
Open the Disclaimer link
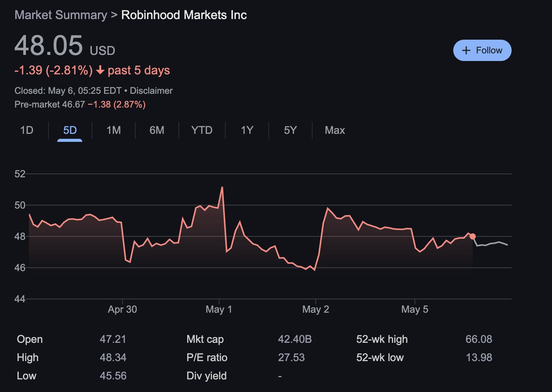click(151, 91)
